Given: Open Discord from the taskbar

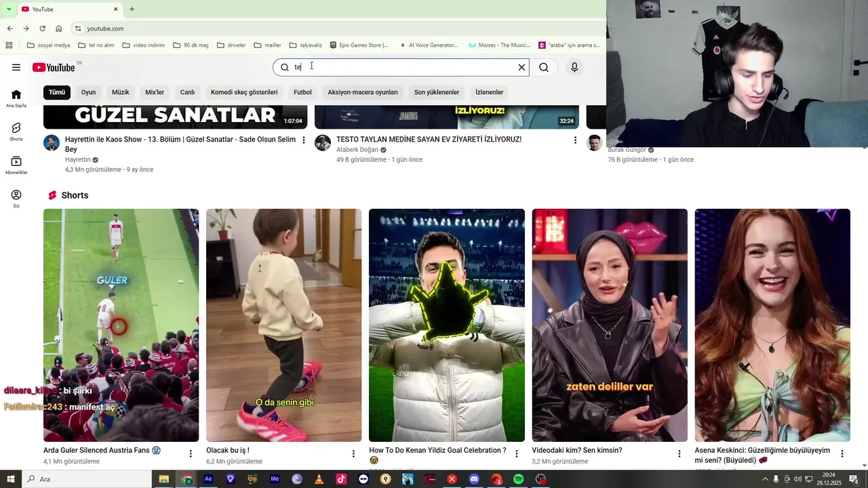Looking at the screenshot, I should click(x=474, y=479).
